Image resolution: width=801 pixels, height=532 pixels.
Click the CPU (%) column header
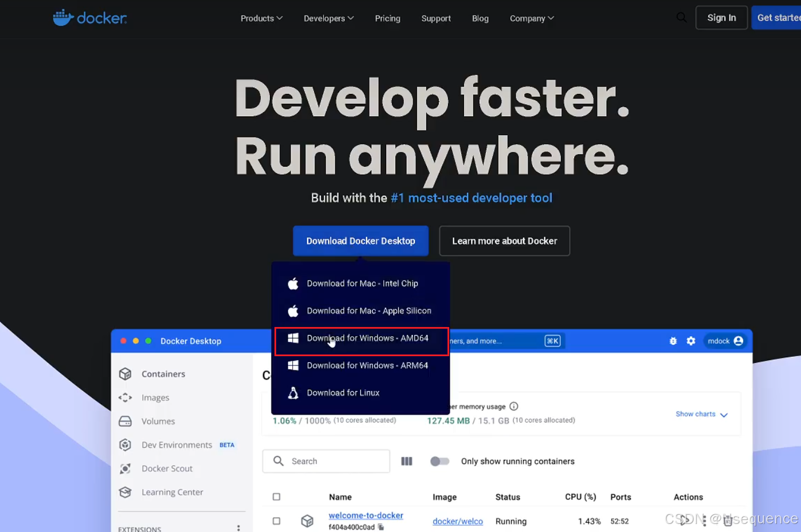[580, 497]
